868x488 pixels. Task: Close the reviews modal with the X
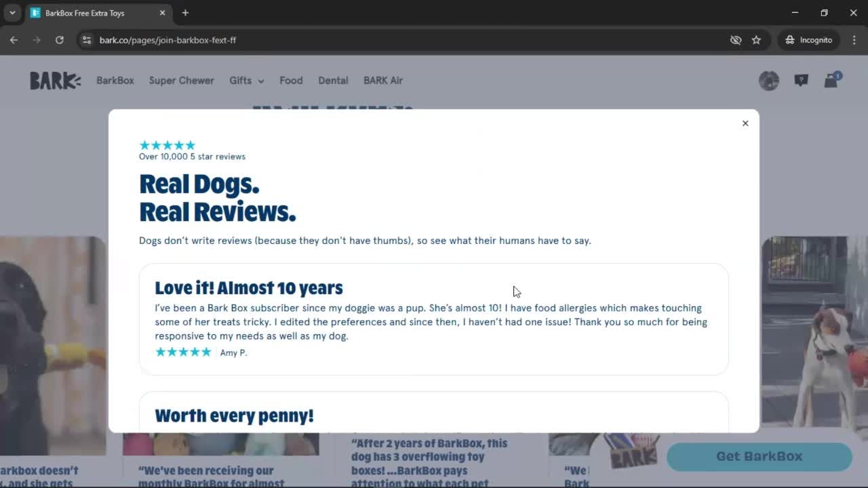(x=745, y=123)
